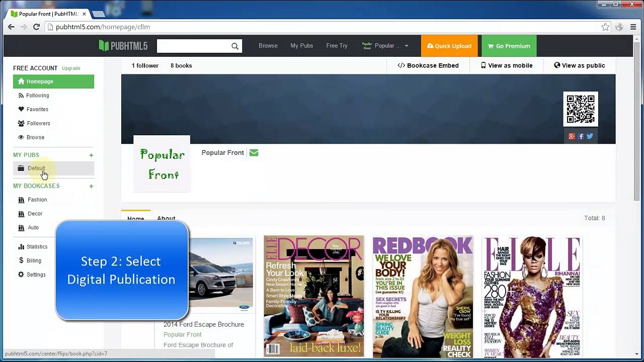Click the Go Premium button
644x362 pixels.
(509, 46)
